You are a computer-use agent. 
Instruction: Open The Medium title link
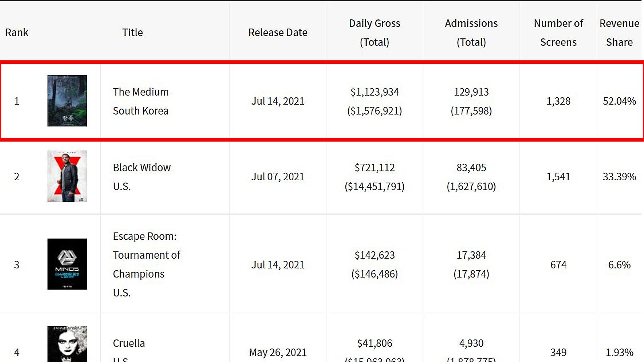[140, 92]
